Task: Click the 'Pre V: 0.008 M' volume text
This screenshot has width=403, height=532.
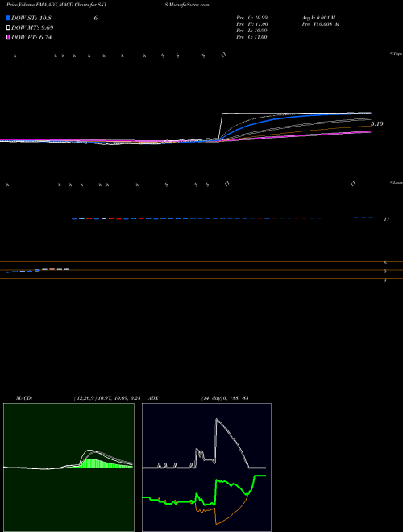Action: (x=321, y=24)
